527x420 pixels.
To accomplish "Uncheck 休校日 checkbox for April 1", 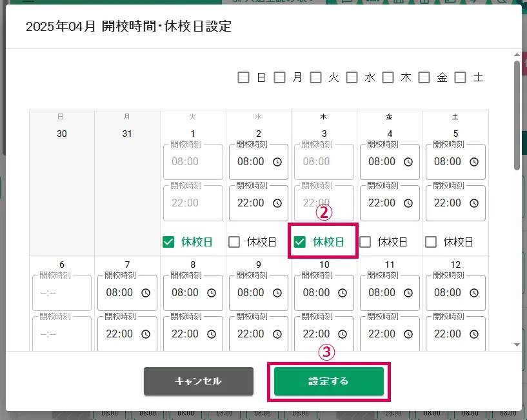I will tap(168, 242).
